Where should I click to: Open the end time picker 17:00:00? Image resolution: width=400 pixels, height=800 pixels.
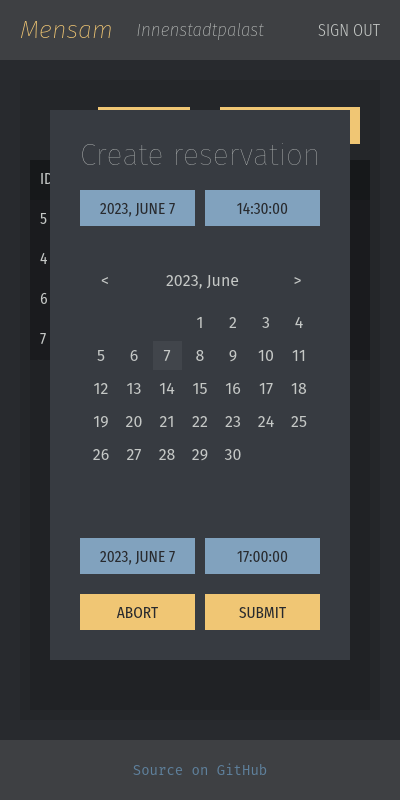coord(262,556)
